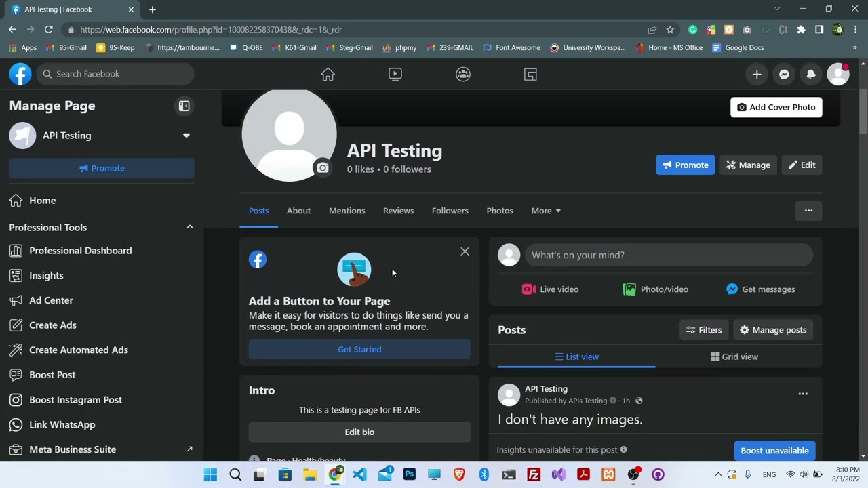The width and height of the screenshot is (868, 488).
Task: Open Ad Center in sidebar
Action: pyautogui.click(x=102, y=300)
